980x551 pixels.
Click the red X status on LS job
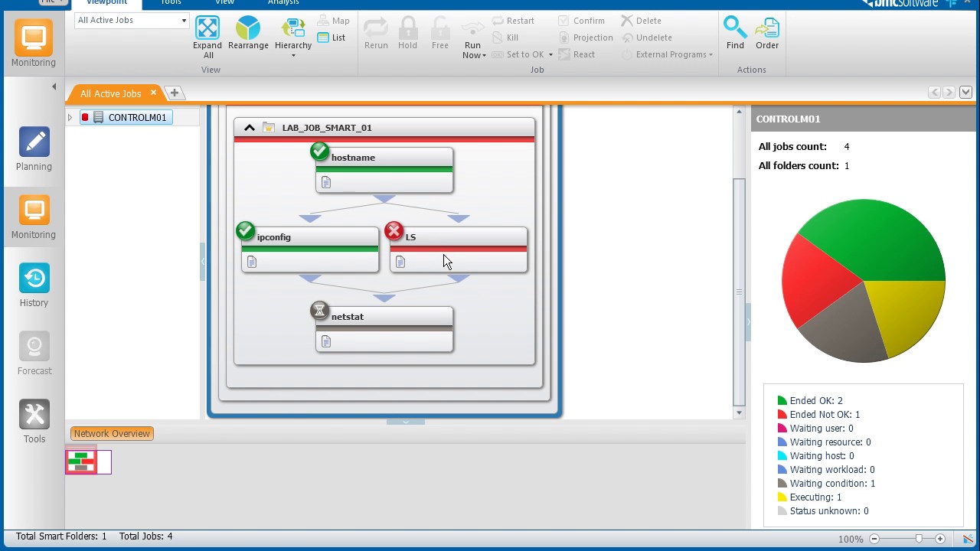[x=394, y=230]
